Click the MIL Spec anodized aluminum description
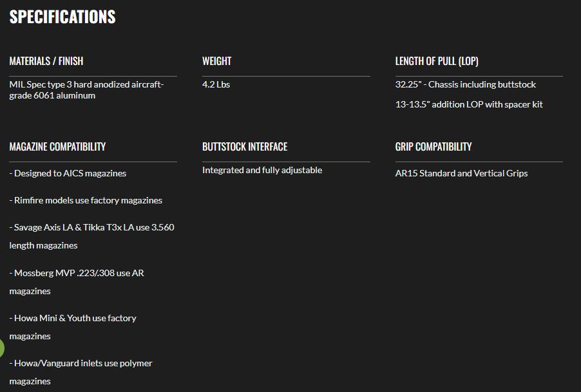 pos(86,90)
